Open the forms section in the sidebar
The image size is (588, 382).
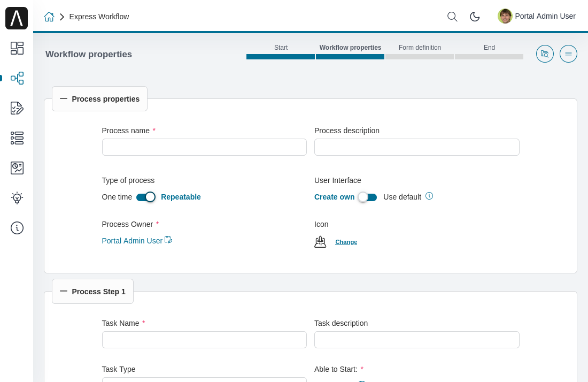click(x=17, y=108)
